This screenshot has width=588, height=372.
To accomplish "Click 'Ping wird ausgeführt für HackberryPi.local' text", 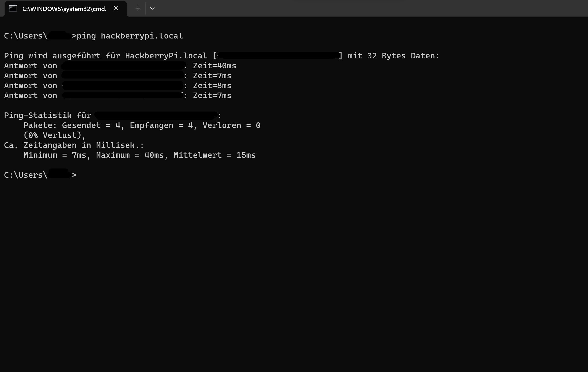I will click(106, 56).
